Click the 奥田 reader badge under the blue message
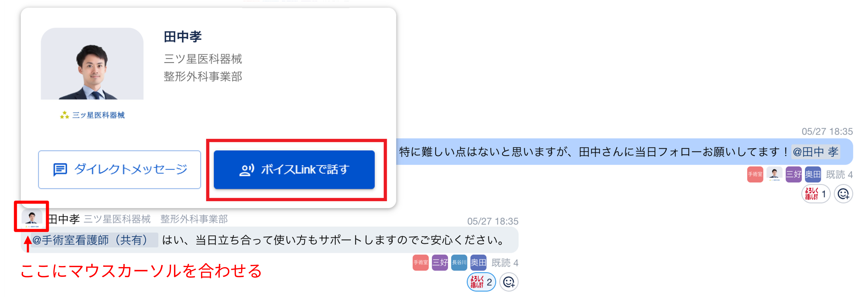This screenshot has height=300, width=868. click(813, 175)
